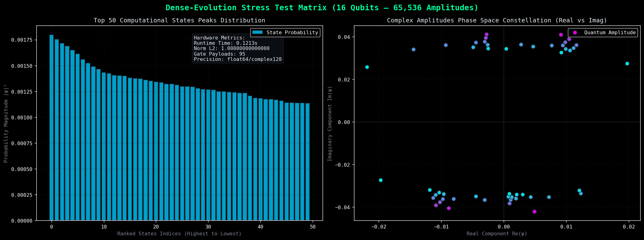
Task: Click the figure title Dense-Evolution Stress Test Matrix
Action: [x=322, y=8]
